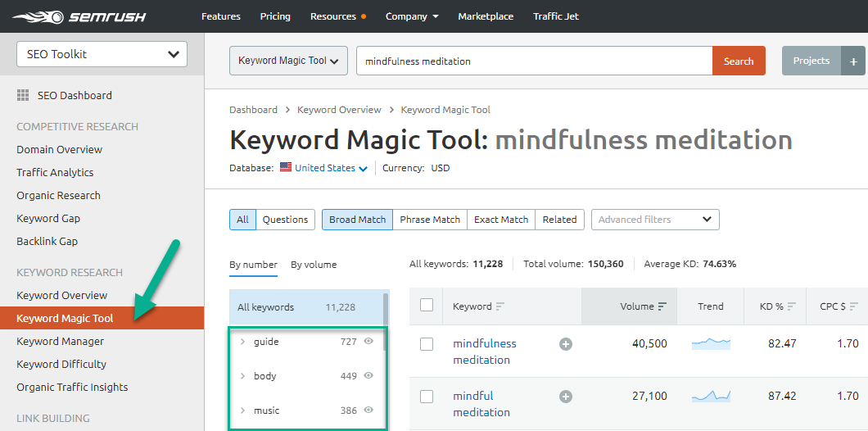Click the Trend column header
This screenshot has height=431, width=868.
pyautogui.click(x=710, y=306)
